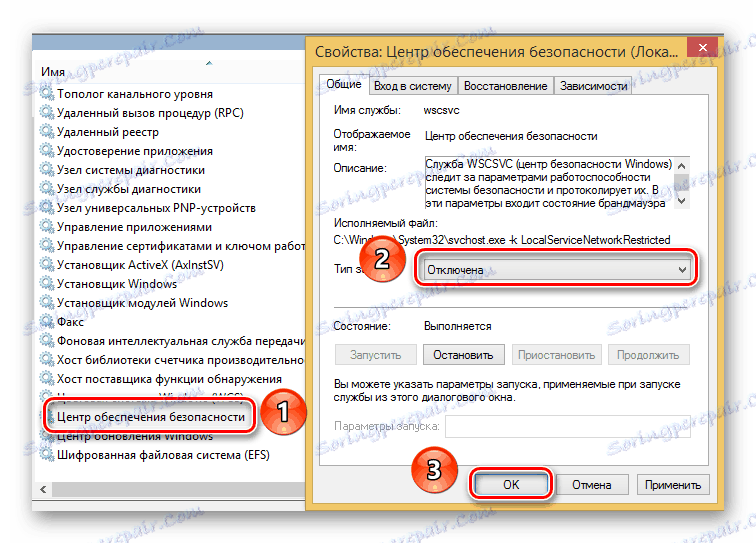Viewport: 756px width, 543px height.
Task: Click gear icon beside Управление сертификатами
Action: pyautogui.click(x=47, y=245)
